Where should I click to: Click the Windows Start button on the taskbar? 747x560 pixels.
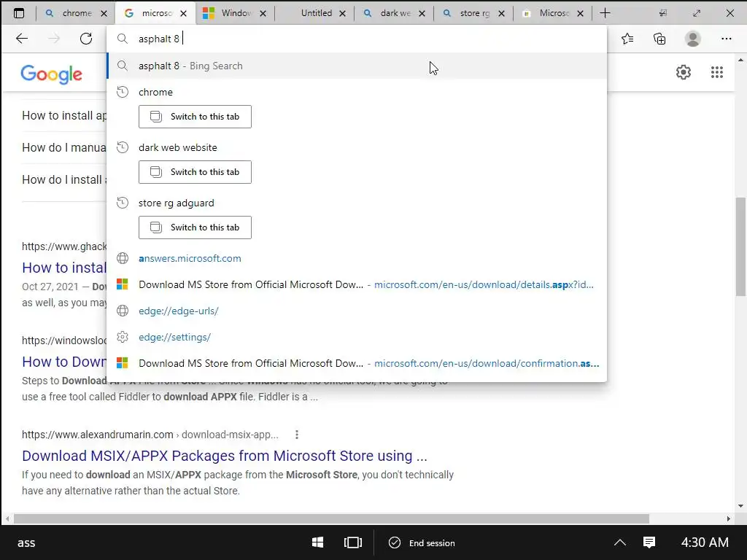tap(318, 542)
